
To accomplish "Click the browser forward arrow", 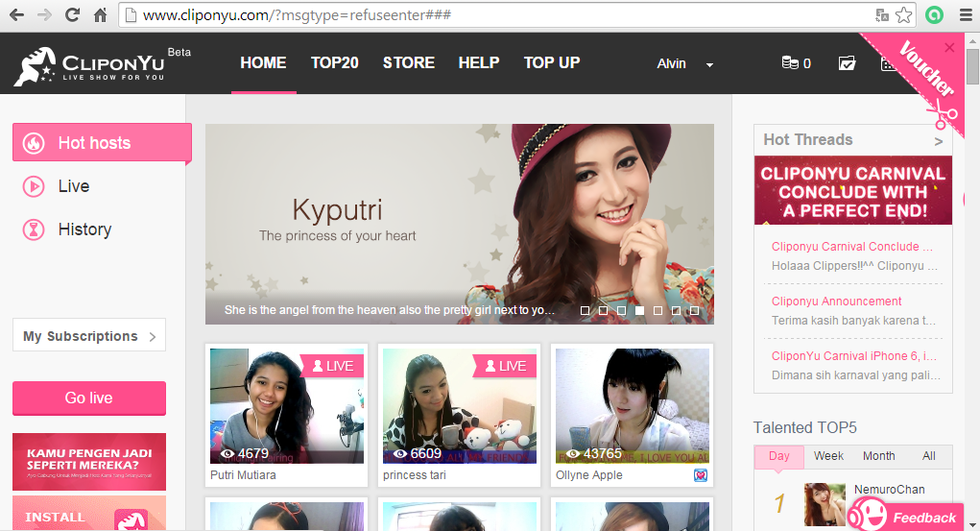I will click(44, 15).
